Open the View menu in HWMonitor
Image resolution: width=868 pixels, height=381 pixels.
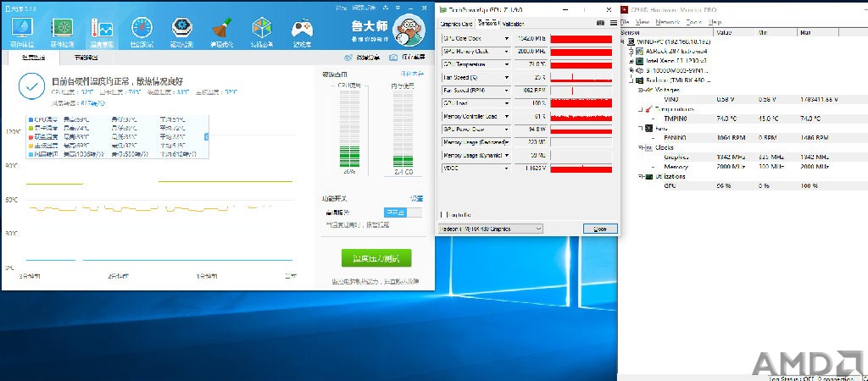coord(643,22)
